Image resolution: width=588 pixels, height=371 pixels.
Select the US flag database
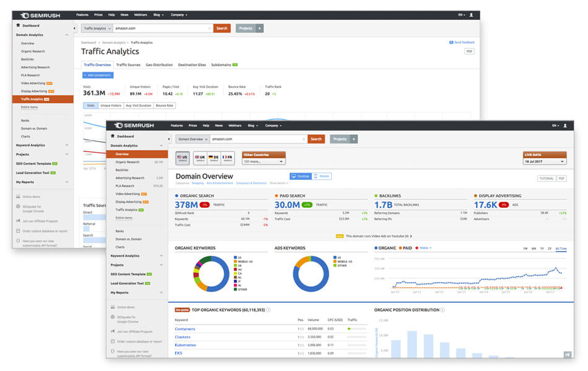[183, 158]
